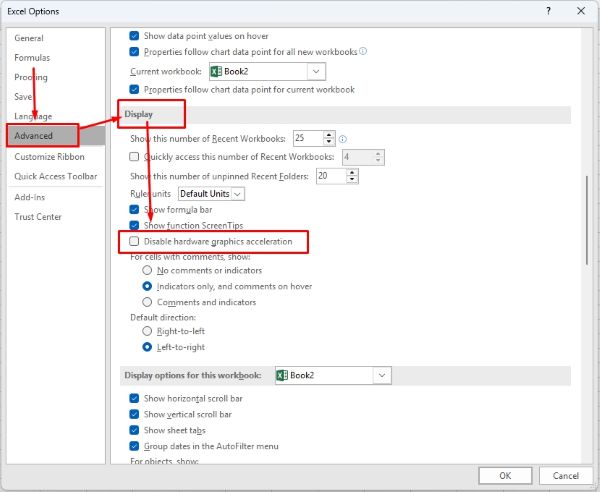Select Left-to-right default direction

(147, 347)
